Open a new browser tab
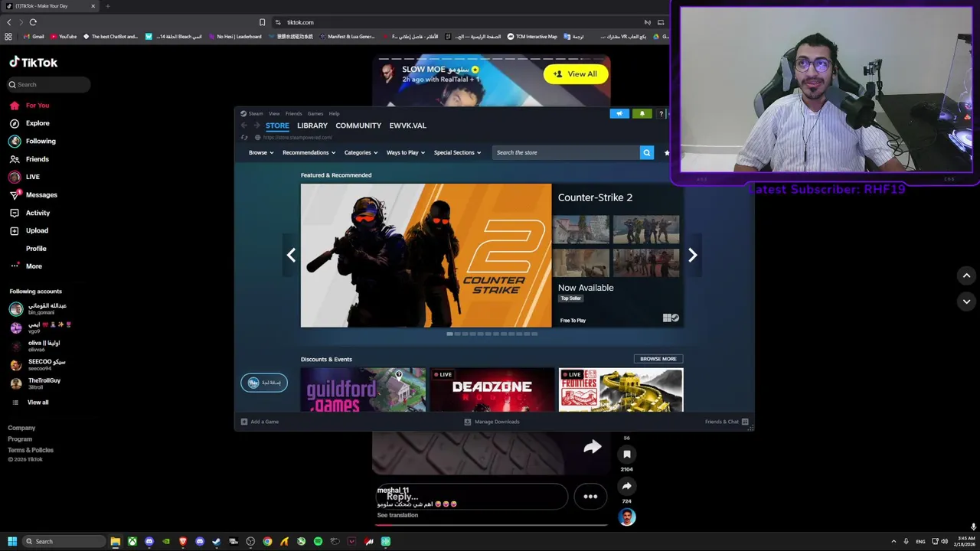The width and height of the screenshot is (980, 551). pos(107,6)
